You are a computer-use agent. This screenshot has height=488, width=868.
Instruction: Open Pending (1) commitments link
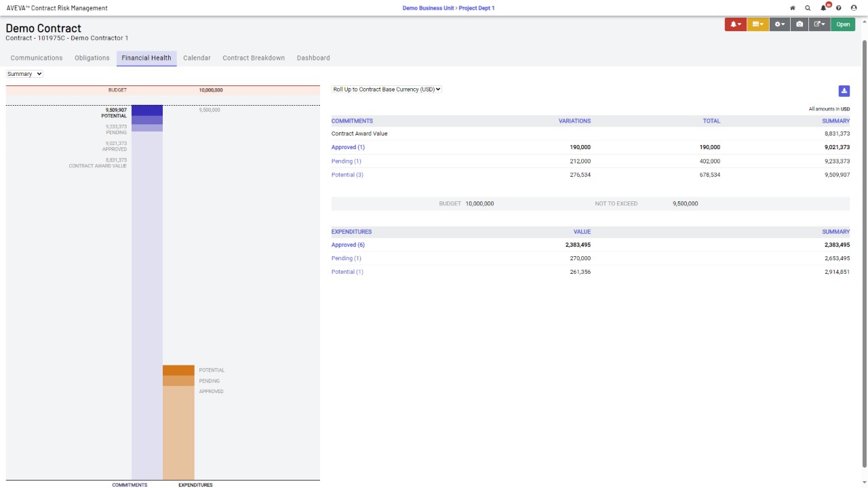click(x=347, y=161)
